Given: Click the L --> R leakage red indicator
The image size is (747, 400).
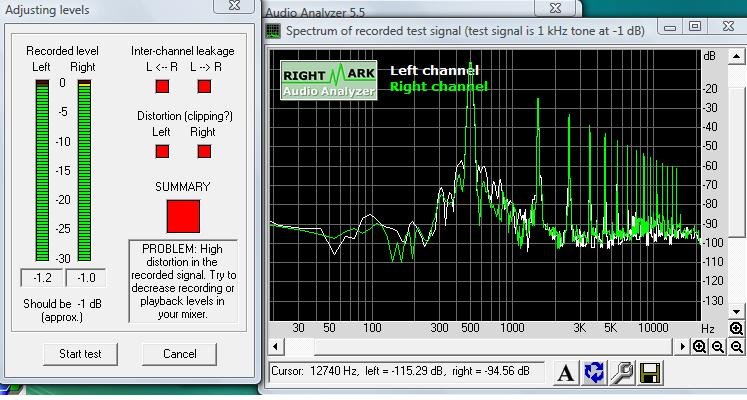Looking at the screenshot, I should [204, 86].
